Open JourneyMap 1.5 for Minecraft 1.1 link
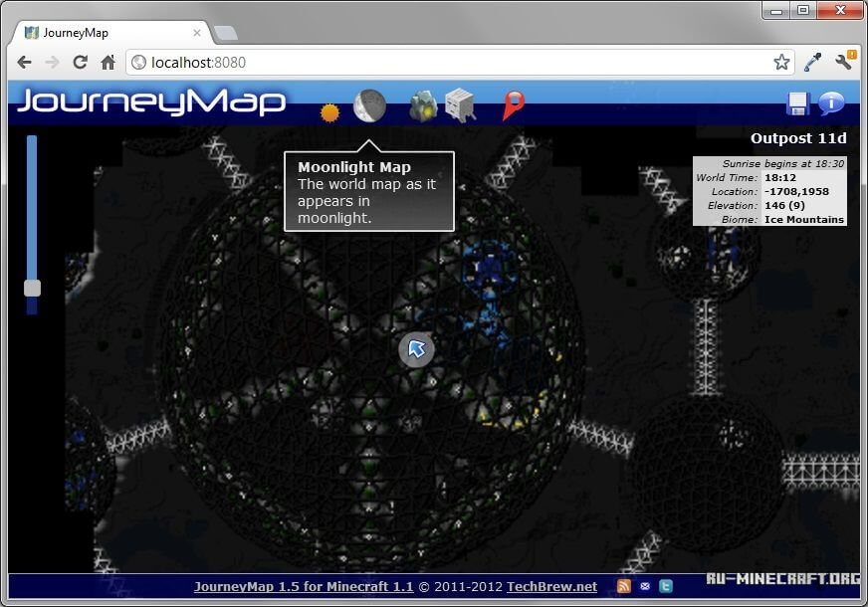868x607 pixels. [x=304, y=586]
